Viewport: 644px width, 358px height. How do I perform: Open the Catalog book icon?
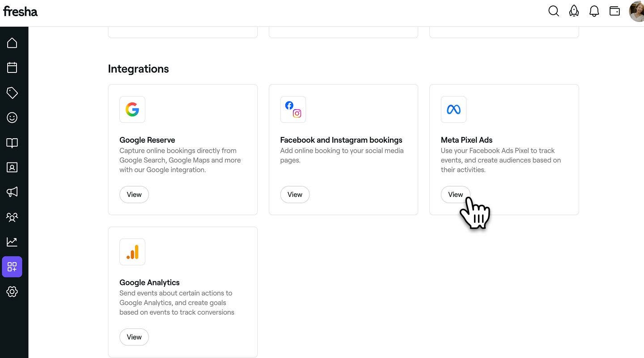12,143
